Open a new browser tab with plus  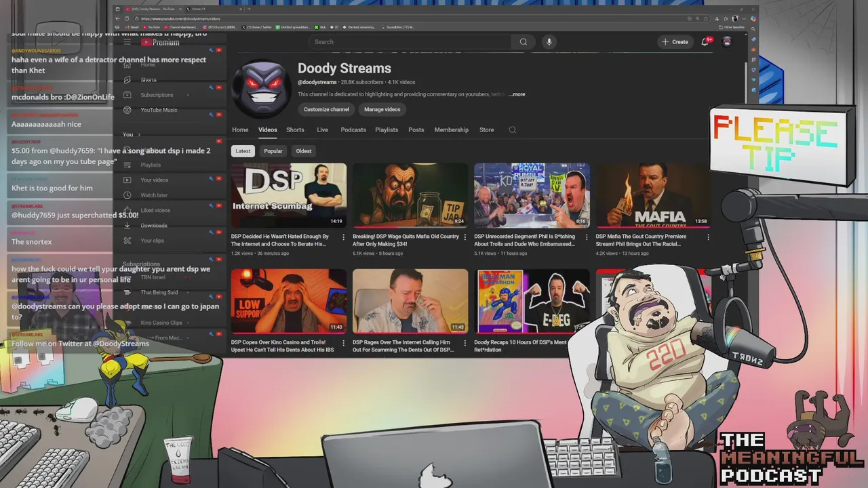point(250,9)
